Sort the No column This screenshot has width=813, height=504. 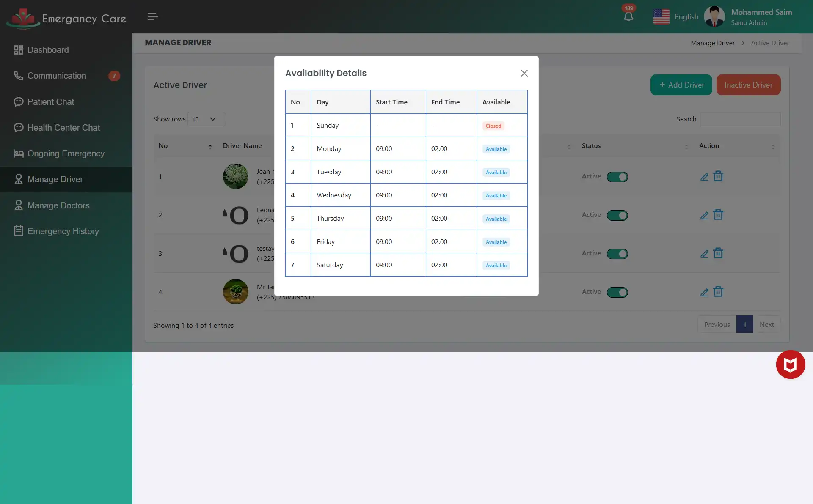(x=210, y=147)
